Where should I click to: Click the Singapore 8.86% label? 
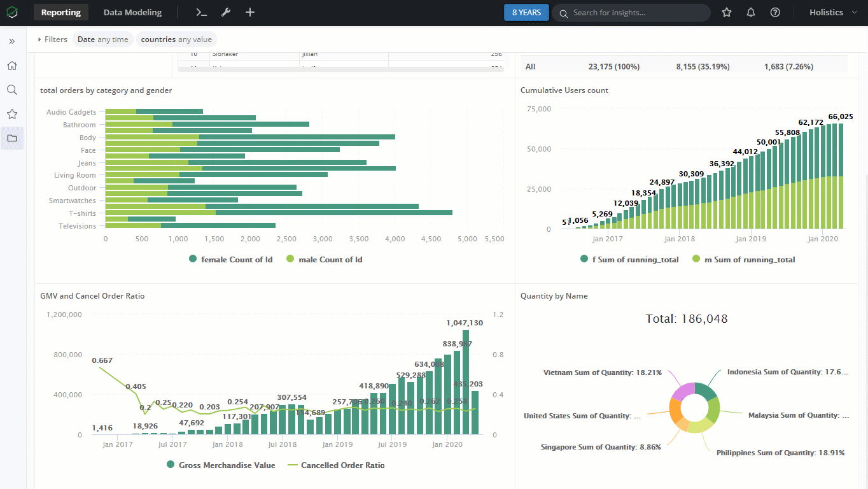[x=601, y=447]
